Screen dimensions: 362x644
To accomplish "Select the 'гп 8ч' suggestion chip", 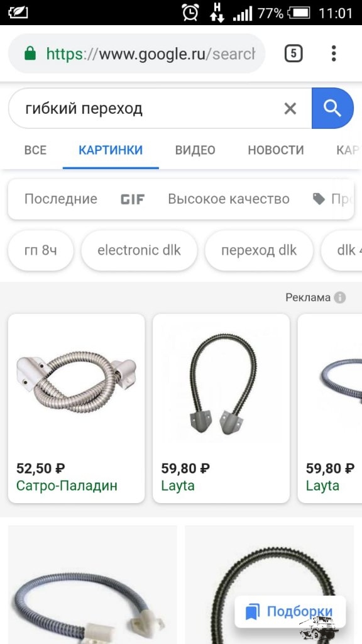I will pyautogui.click(x=41, y=250).
